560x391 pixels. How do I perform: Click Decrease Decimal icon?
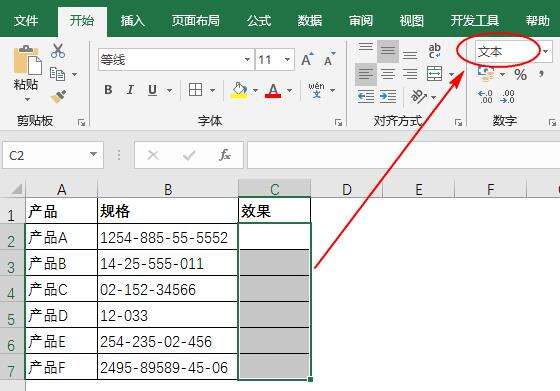[x=508, y=96]
